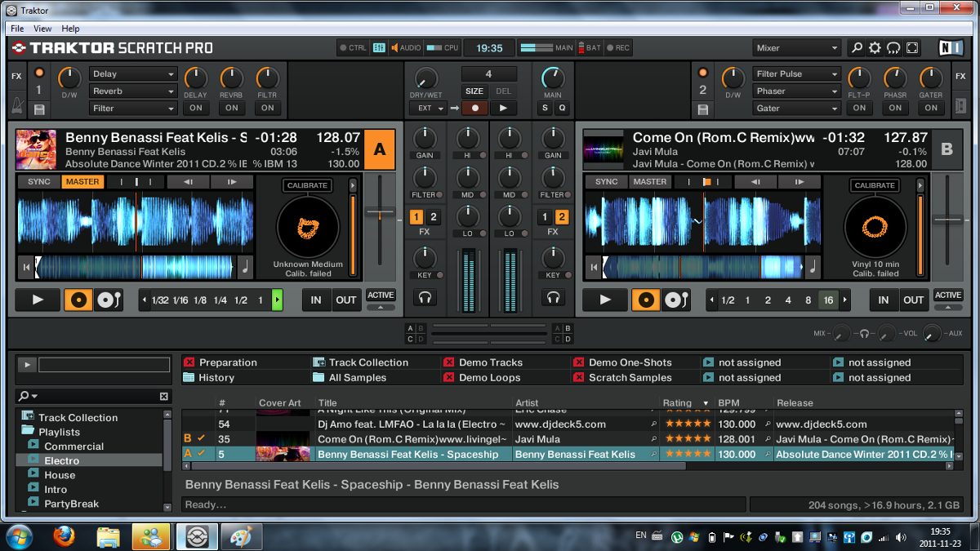
Task: Click the Native Instruments NI logo
Action: tap(951, 48)
